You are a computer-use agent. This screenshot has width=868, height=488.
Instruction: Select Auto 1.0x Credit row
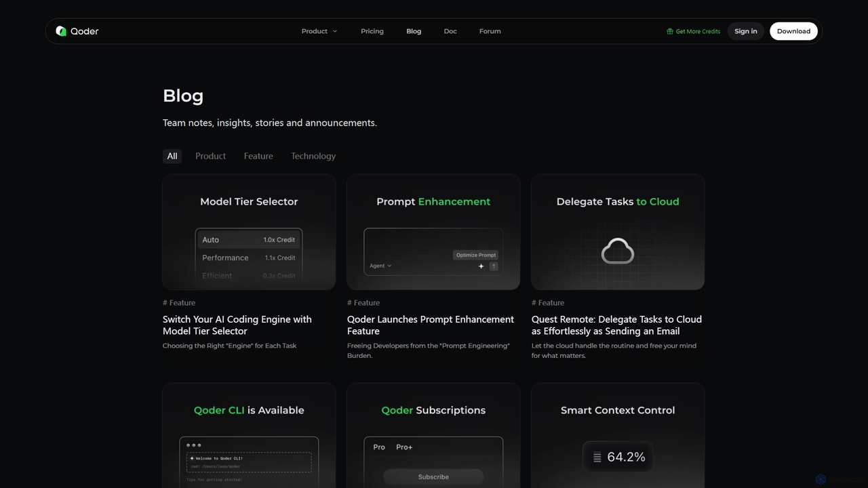coord(249,240)
